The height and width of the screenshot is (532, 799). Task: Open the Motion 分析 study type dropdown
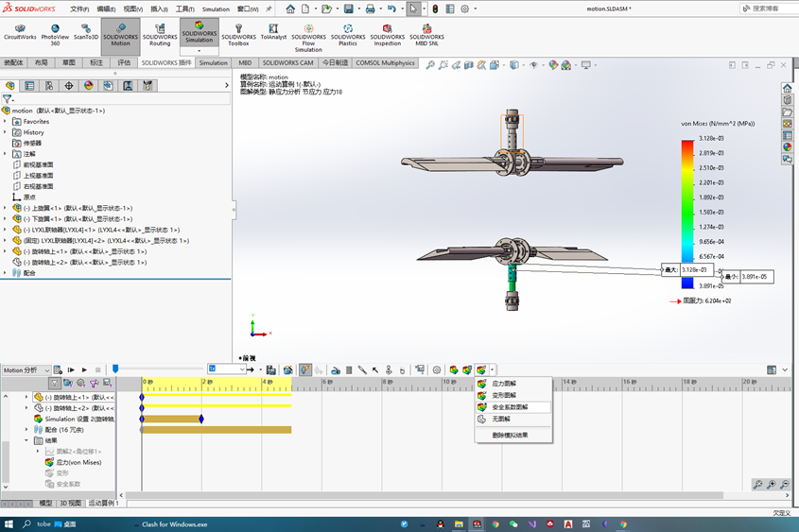pyautogui.click(x=26, y=370)
